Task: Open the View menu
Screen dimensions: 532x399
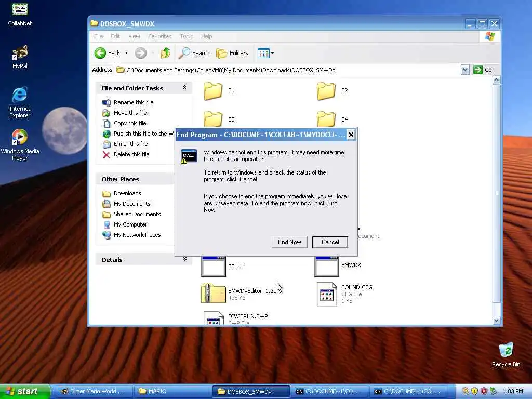Action: (x=134, y=36)
